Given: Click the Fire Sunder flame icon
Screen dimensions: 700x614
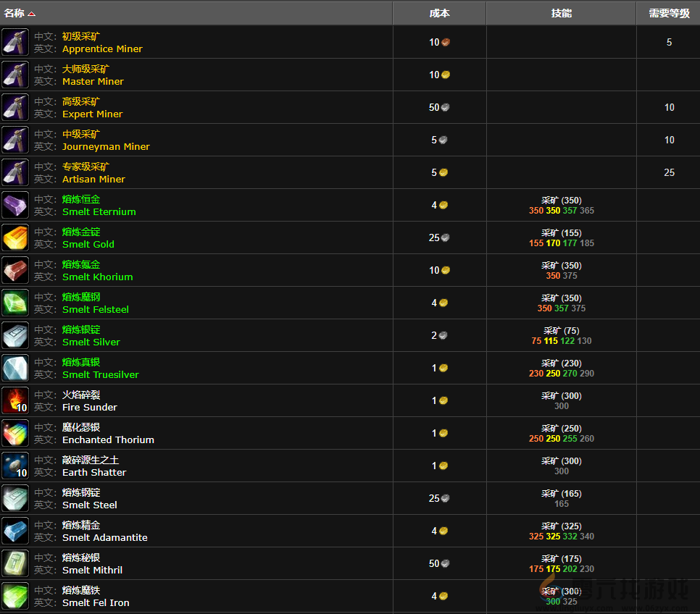Looking at the screenshot, I should click(x=15, y=400).
